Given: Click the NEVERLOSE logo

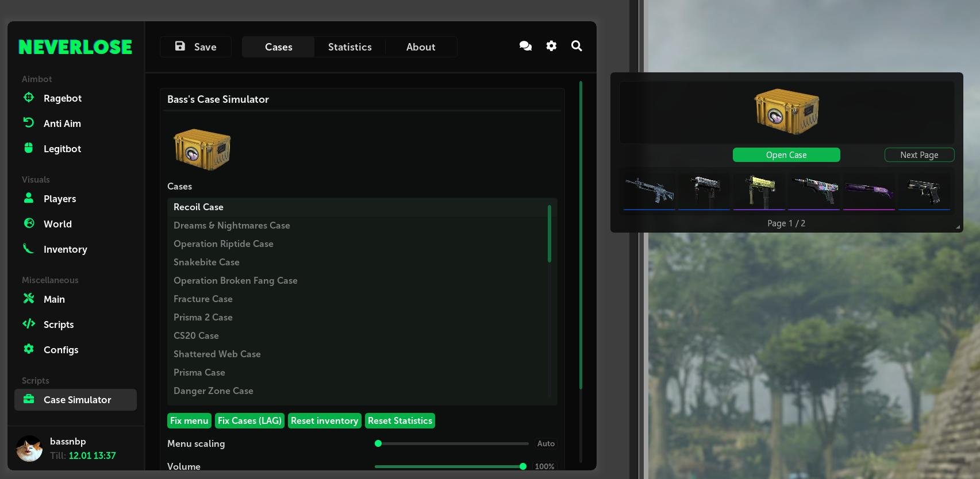Looking at the screenshot, I should tap(75, 47).
